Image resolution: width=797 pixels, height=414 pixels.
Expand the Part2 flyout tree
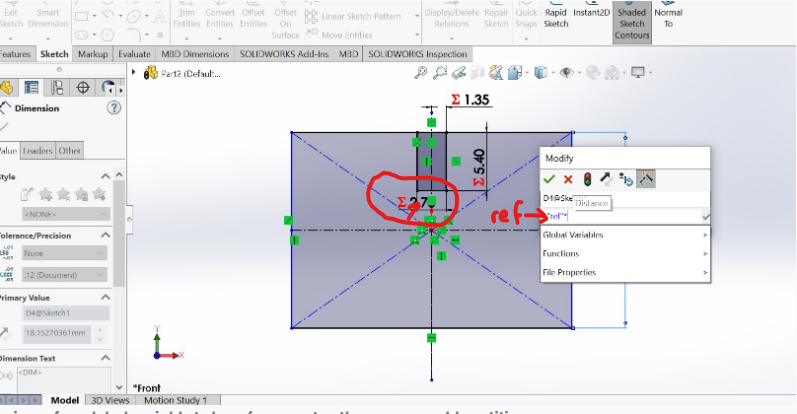(134, 73)
